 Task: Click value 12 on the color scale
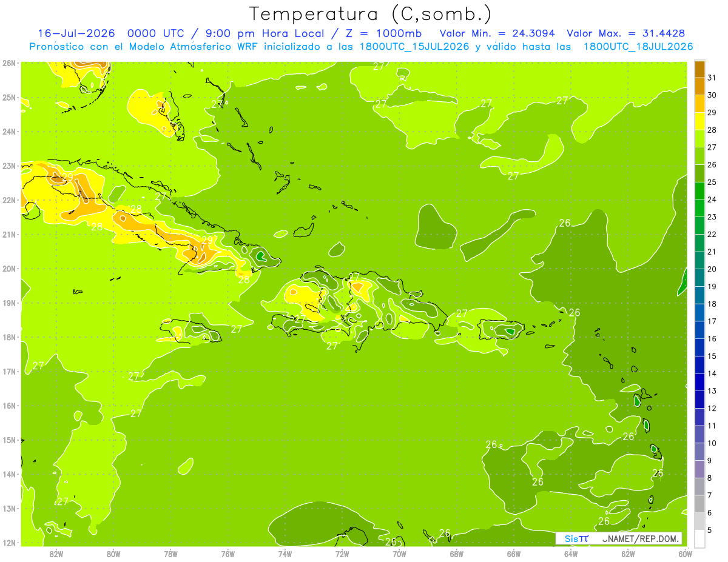712,409
